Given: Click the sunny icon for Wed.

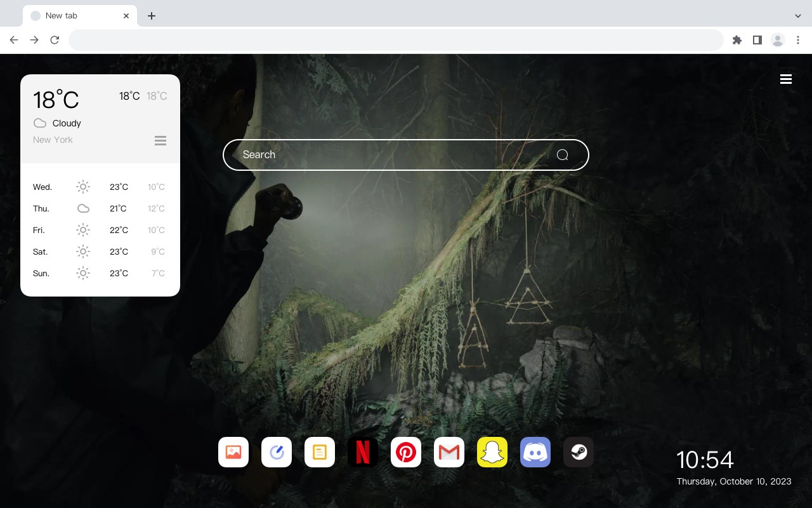Looking at the screenshot, I should 83,187.
